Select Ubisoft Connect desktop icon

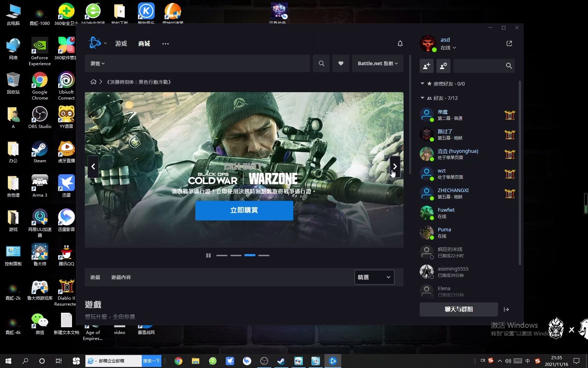coord(66,86)
